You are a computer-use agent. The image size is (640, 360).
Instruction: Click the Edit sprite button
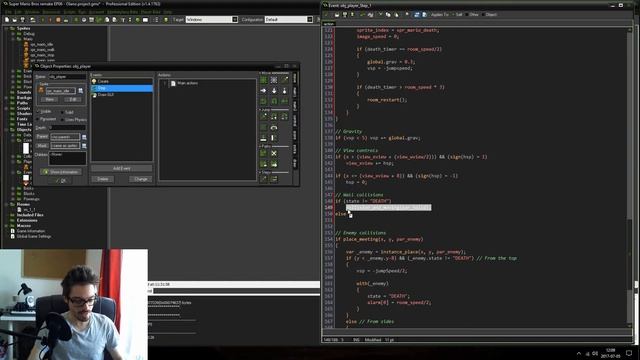click(72, 99)
